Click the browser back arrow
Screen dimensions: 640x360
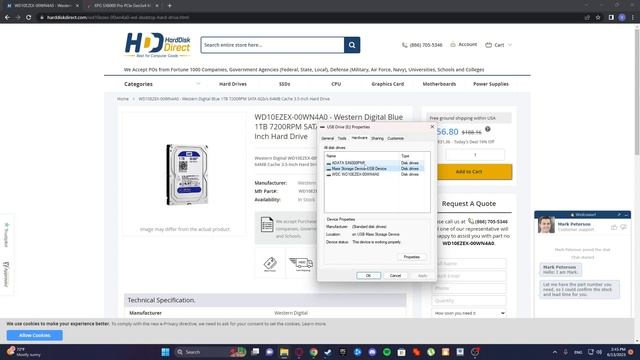point(7,18)
